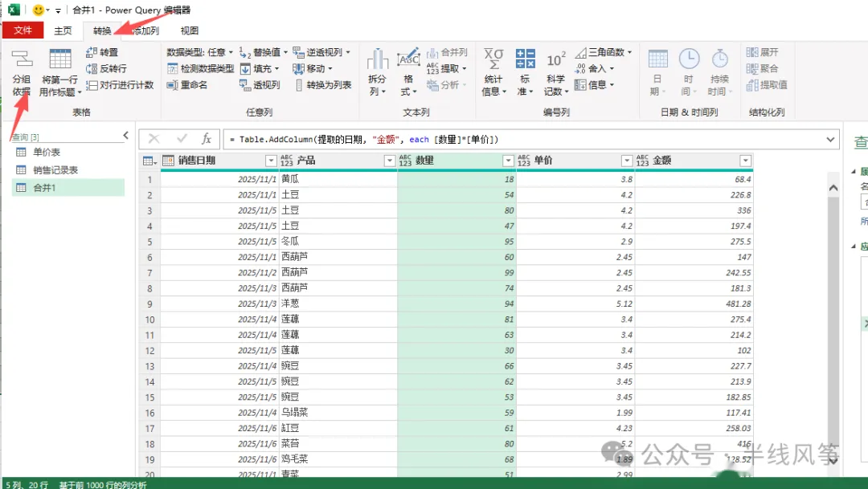This screenshot has height=489, width=868.
Task: Click the 分组依据 (Group By) icon
Action: coord(23,59)
